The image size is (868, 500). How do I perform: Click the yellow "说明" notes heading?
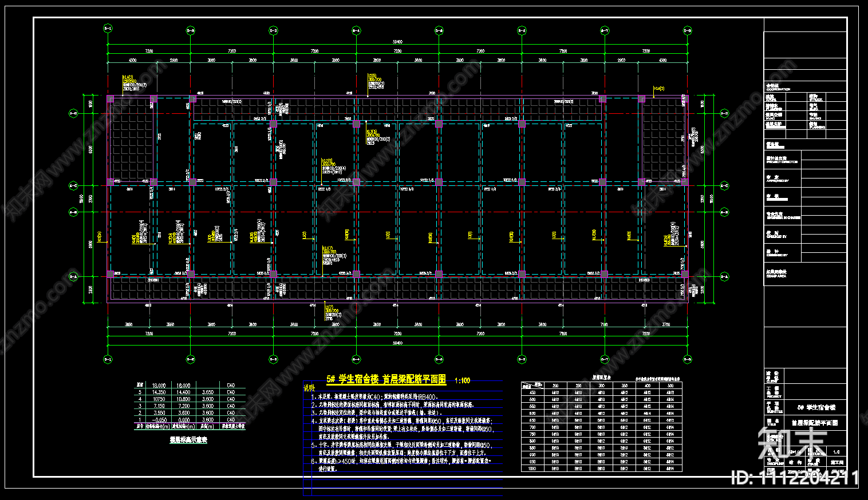pyautogui.click(x=309, y=388)
